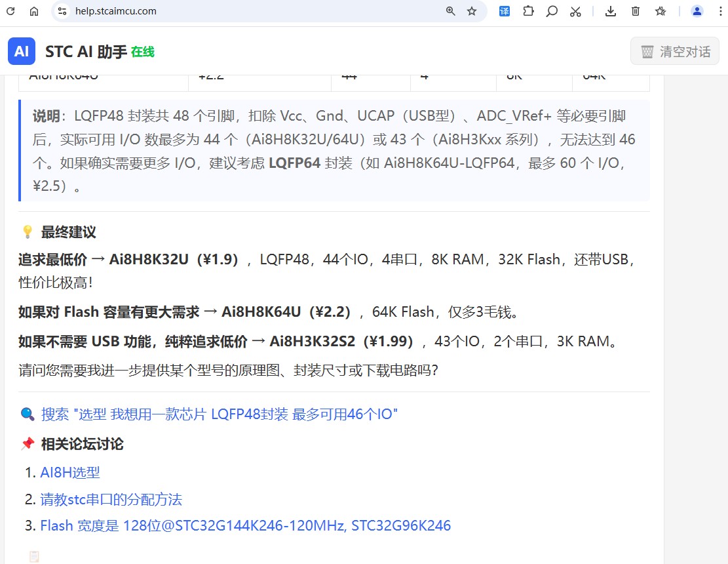Screen dimensions: 728x564
Task: Click the lightbulb icon beside 最终建议
Action: (28, 232)
